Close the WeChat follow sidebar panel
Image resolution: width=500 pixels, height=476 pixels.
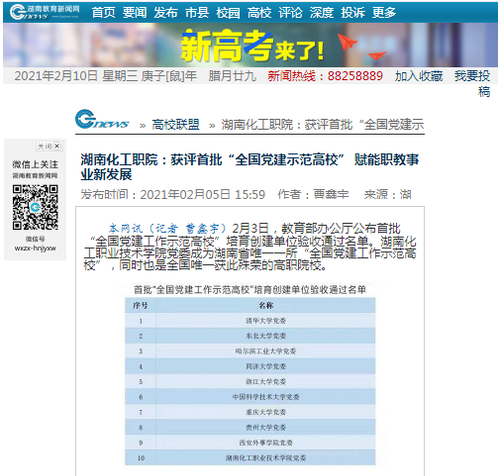click(x=49, y=146)
